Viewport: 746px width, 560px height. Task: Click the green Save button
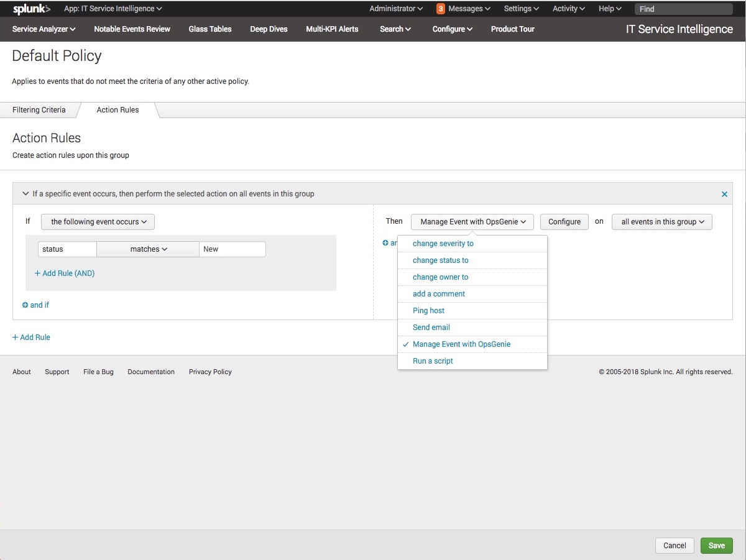(717, 546)
